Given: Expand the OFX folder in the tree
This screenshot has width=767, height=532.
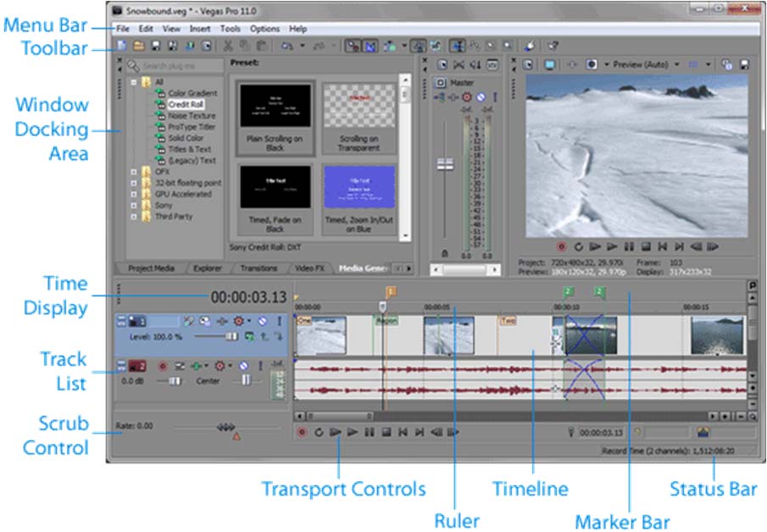Looking at the screenshot, I should click(x=134, y=172).
